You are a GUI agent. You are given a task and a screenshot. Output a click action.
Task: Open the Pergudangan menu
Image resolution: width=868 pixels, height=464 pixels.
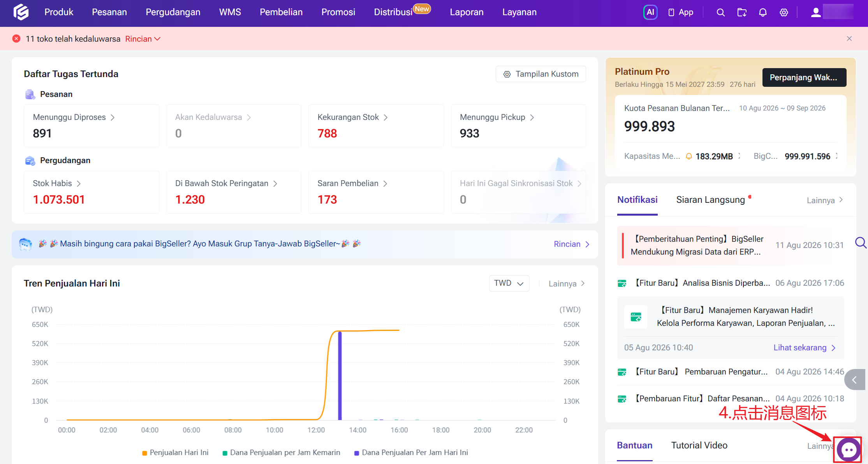point(173,12)
